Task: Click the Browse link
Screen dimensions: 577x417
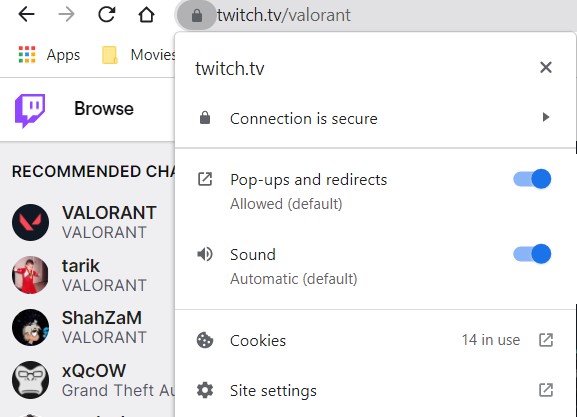Action: click(104, 109)
